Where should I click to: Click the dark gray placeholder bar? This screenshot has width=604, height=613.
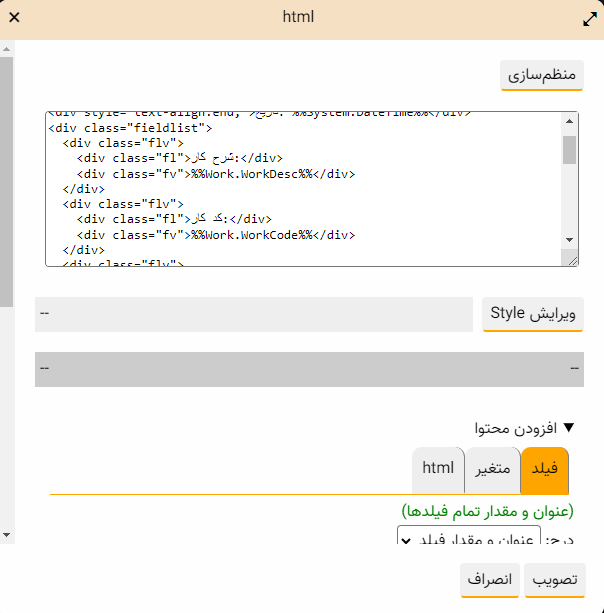[x=309, y=369]
